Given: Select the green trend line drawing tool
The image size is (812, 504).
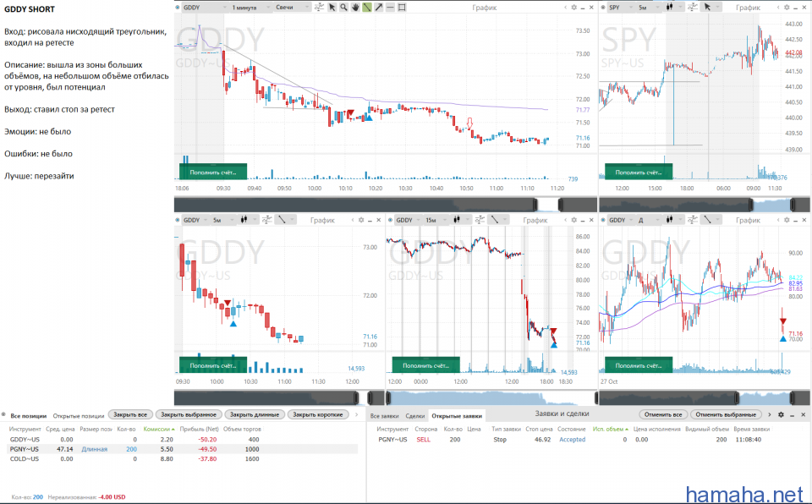Looking at the screenshot, I should pos(367,8).
